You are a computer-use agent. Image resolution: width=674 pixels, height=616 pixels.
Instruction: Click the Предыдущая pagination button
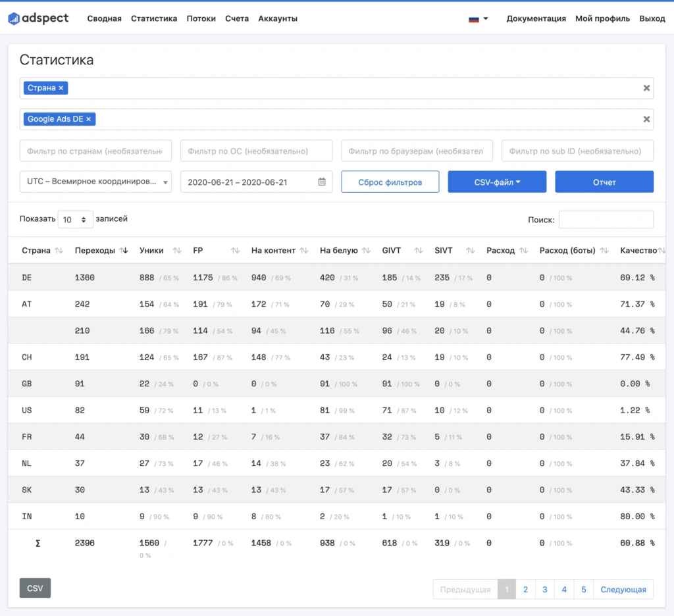[x=465, y=590]
